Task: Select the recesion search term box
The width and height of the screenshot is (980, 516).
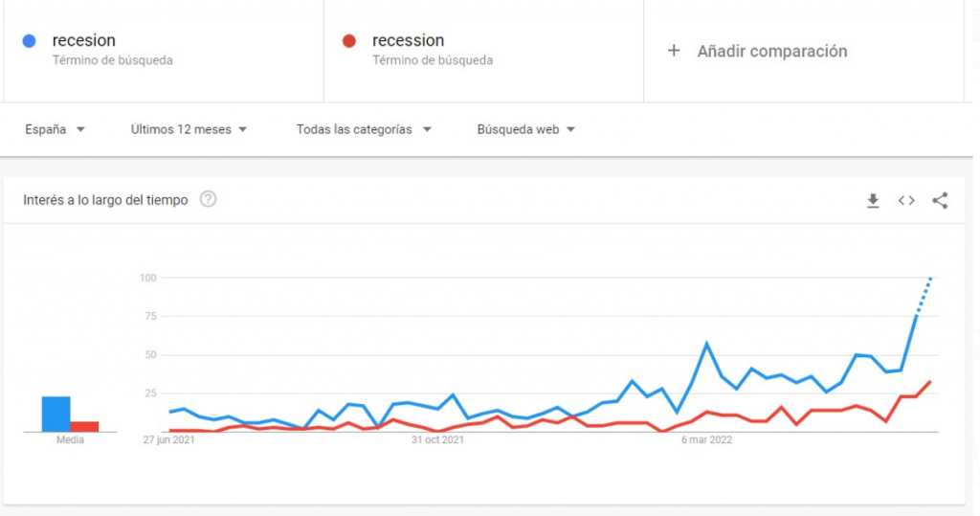Action: tap(163, 50)
